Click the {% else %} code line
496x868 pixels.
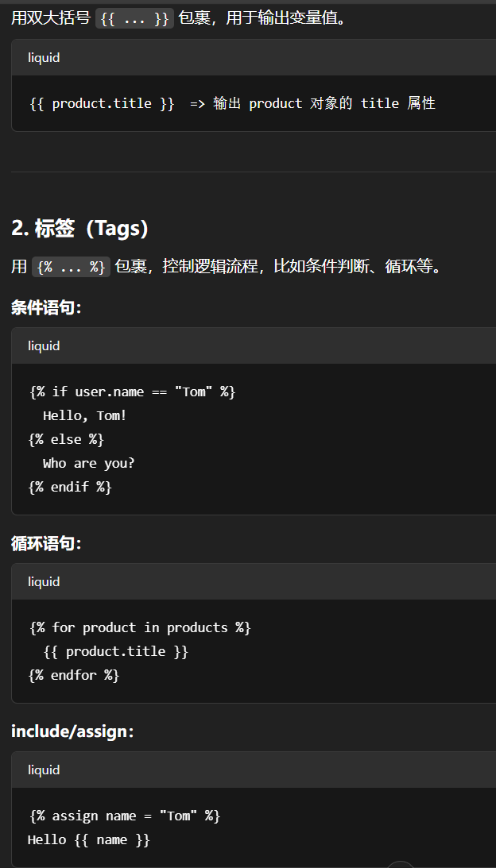click(x=67, y=440)
